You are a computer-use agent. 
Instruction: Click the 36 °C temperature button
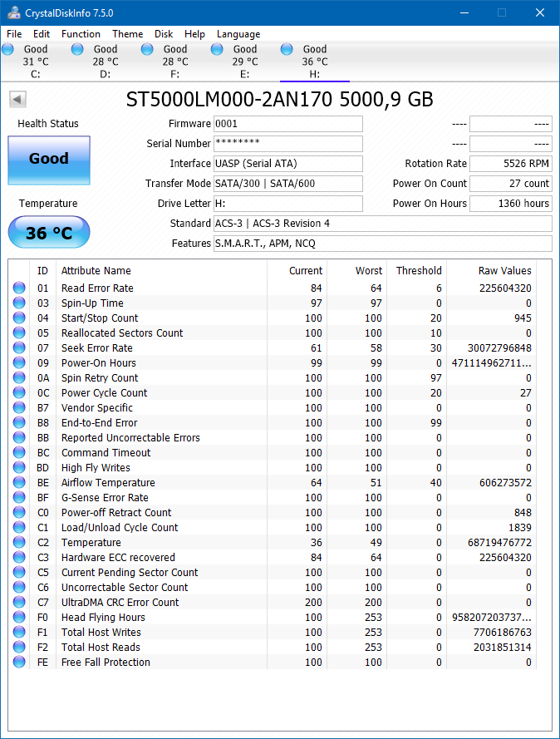coord(49,233)
